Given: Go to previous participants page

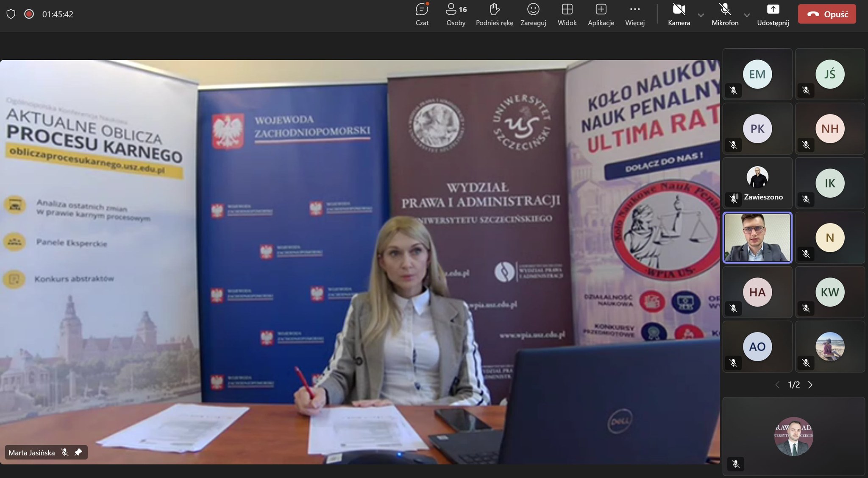Looking at the screenshot, I should pos(777,385).
